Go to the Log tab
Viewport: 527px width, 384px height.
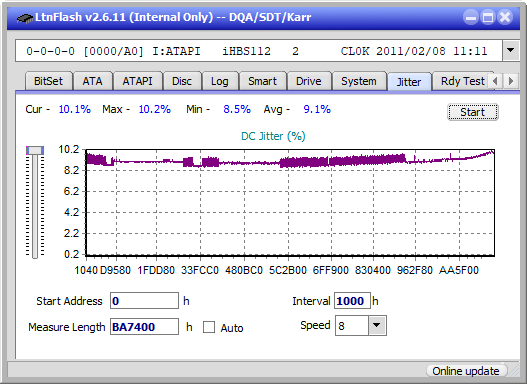click(x=219, y=81)
